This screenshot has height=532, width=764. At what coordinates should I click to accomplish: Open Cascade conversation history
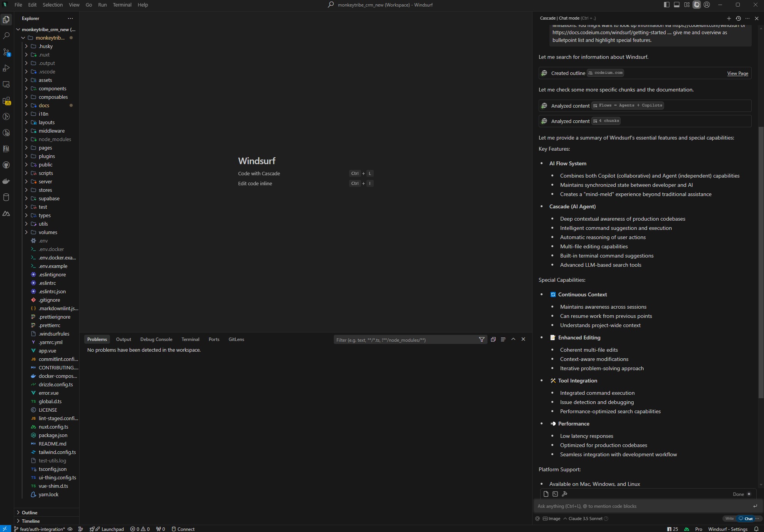point(738,18)
